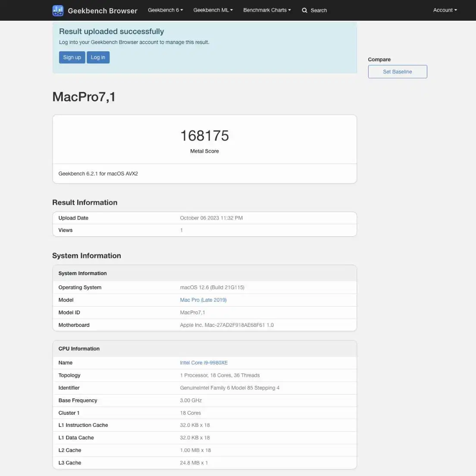Click the Model ID value MacPro7,1
Screen dimensions: 476x476
(x=192, y=312)
